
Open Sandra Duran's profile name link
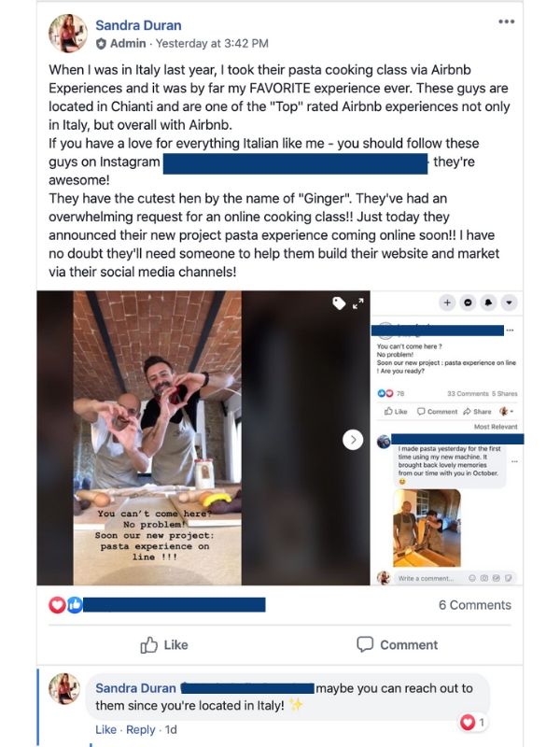138,25
